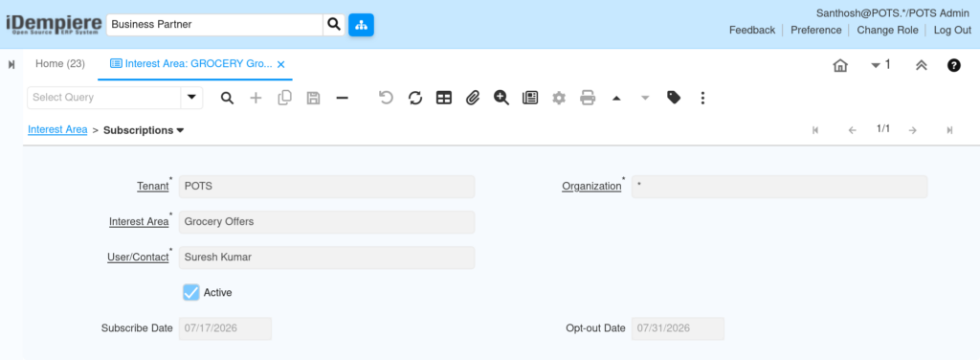Click the Organization value field
This screenshot has width=980, height=360.
[x=779, y=187]
